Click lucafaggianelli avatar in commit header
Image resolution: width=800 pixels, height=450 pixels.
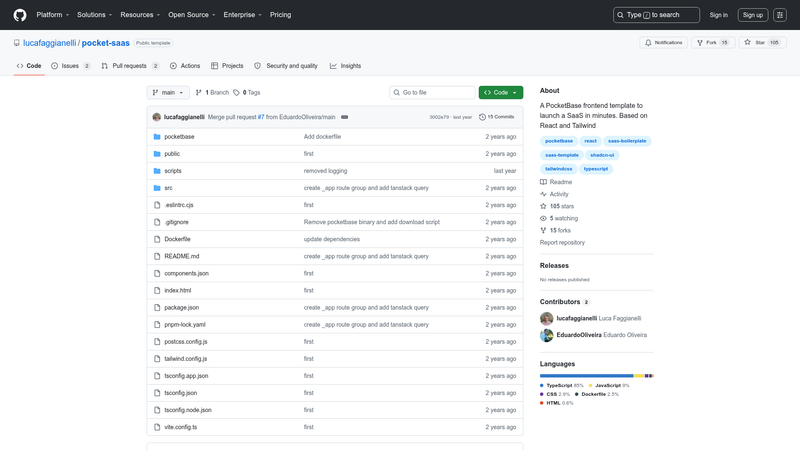click(157, 117)
